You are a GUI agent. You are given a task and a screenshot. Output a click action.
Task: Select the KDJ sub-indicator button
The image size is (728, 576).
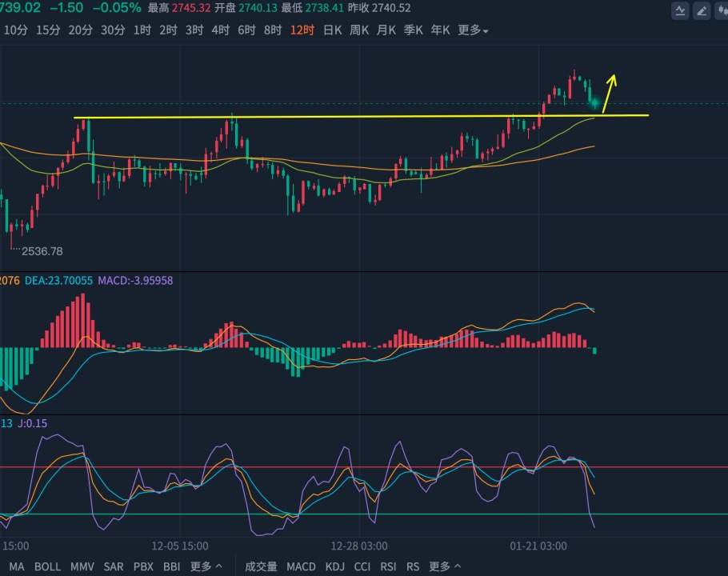334,566
